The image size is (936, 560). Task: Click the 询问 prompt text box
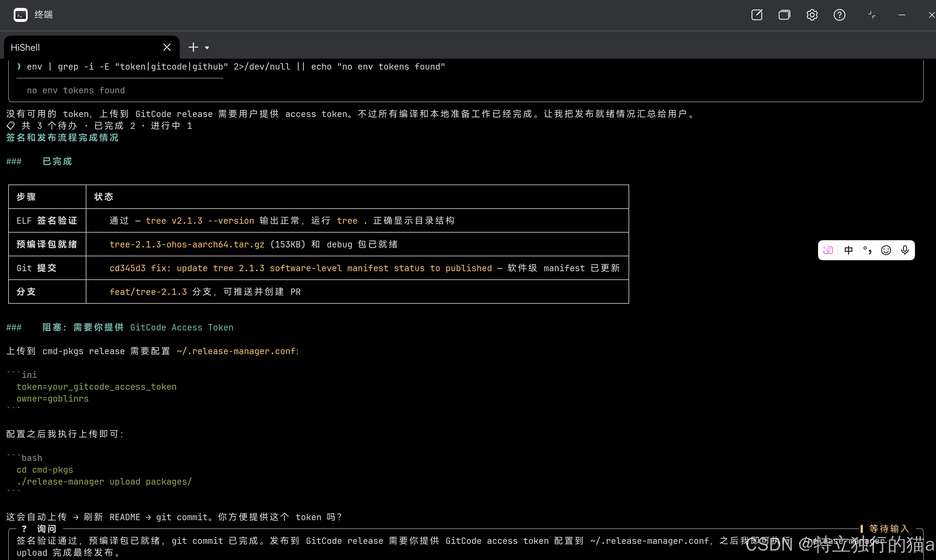466,544
